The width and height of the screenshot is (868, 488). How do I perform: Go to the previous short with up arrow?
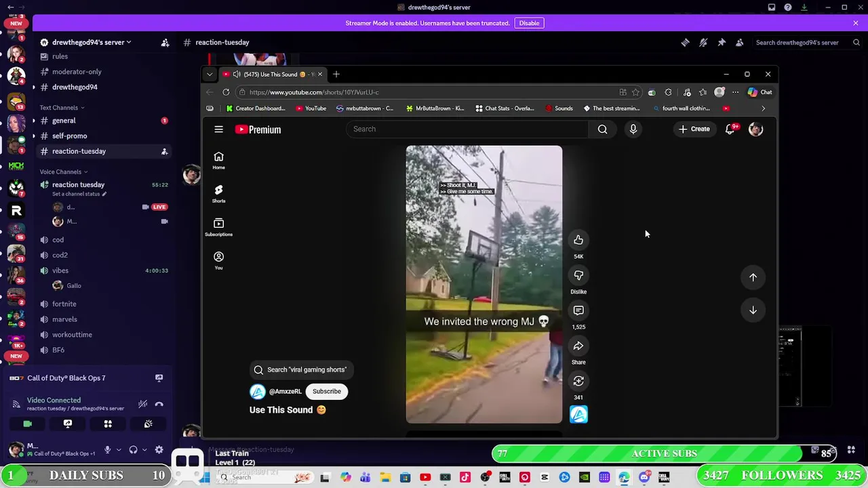coord(753,277)
